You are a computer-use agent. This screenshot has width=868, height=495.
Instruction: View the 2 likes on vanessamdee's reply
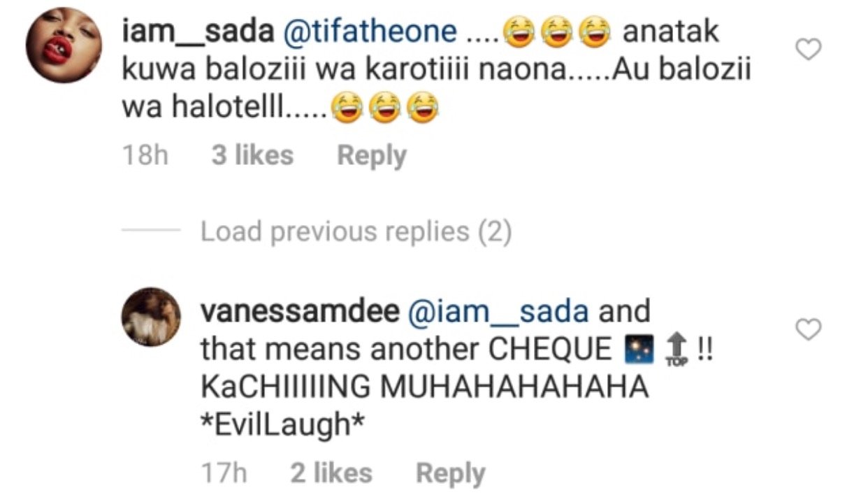pos(331,473)
